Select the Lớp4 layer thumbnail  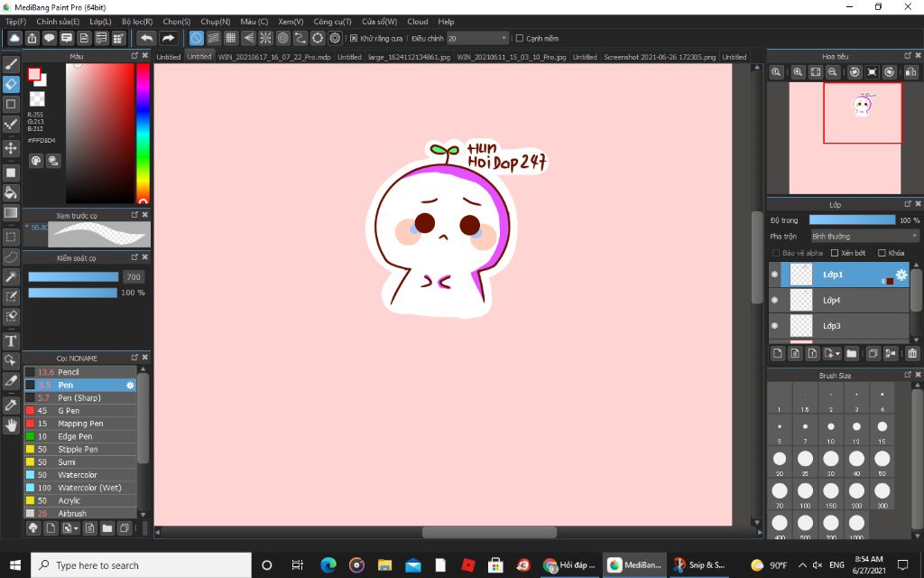[x=801, y=300]
